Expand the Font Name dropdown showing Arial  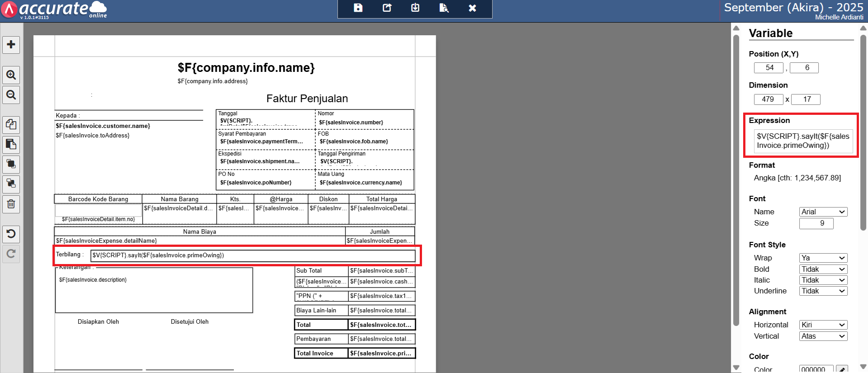point(823,212)
